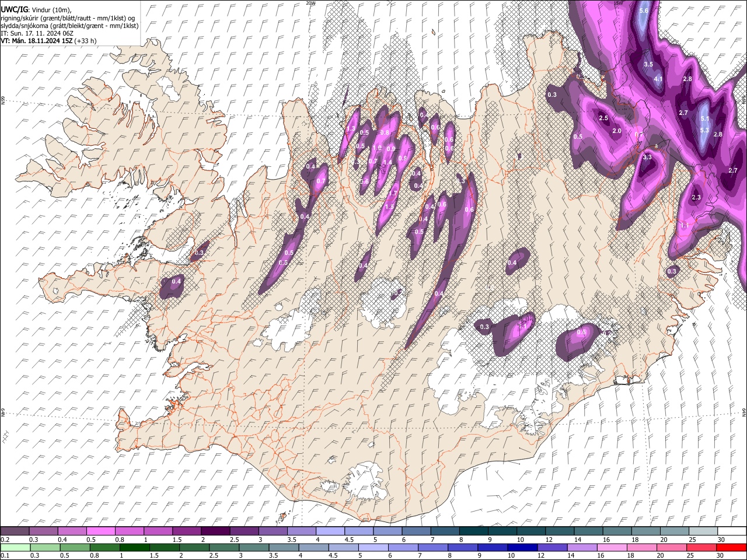This screenshot has height=560, width=747.
Task: Click the 1.7 snowfall value on the map
Action: pos(393,193)
